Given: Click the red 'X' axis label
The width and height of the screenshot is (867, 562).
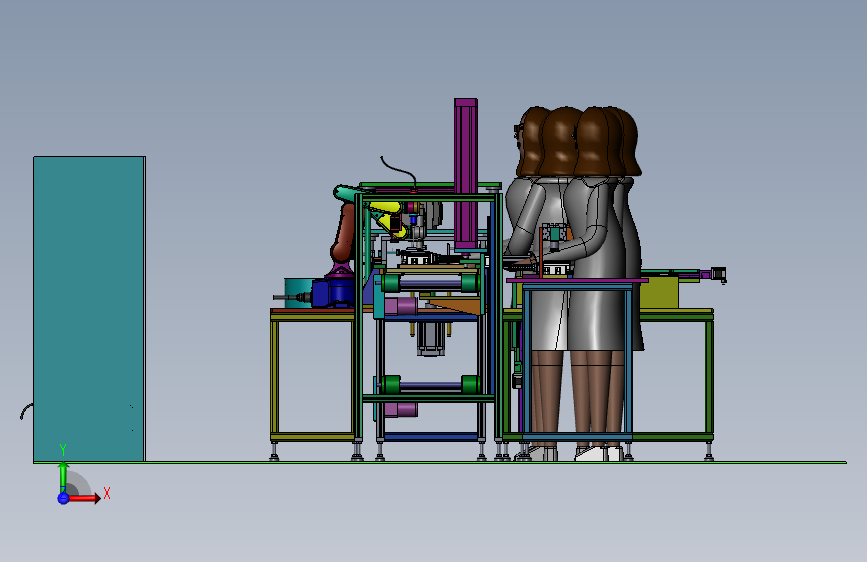Looking at the screenshot, I should coord(107,493).
